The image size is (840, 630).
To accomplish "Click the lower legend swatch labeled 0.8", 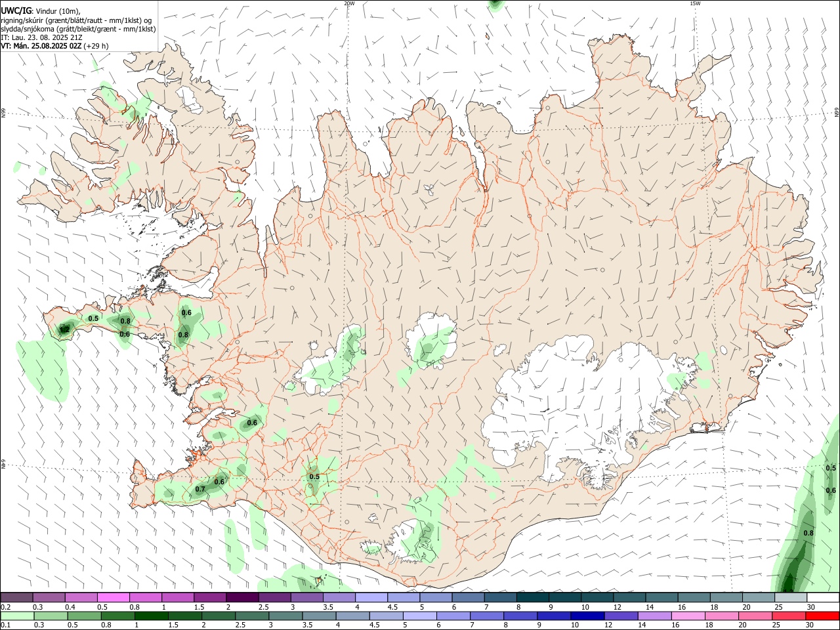I will [x=117, y=616].
